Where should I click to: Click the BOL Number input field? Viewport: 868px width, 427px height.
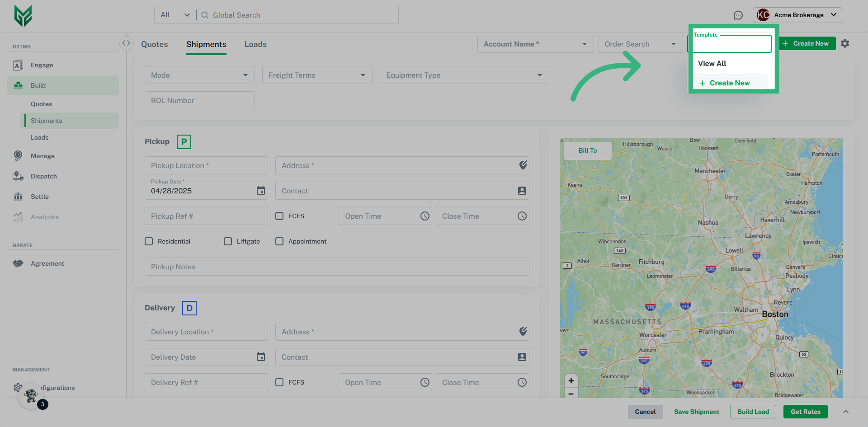click(199, 100)
